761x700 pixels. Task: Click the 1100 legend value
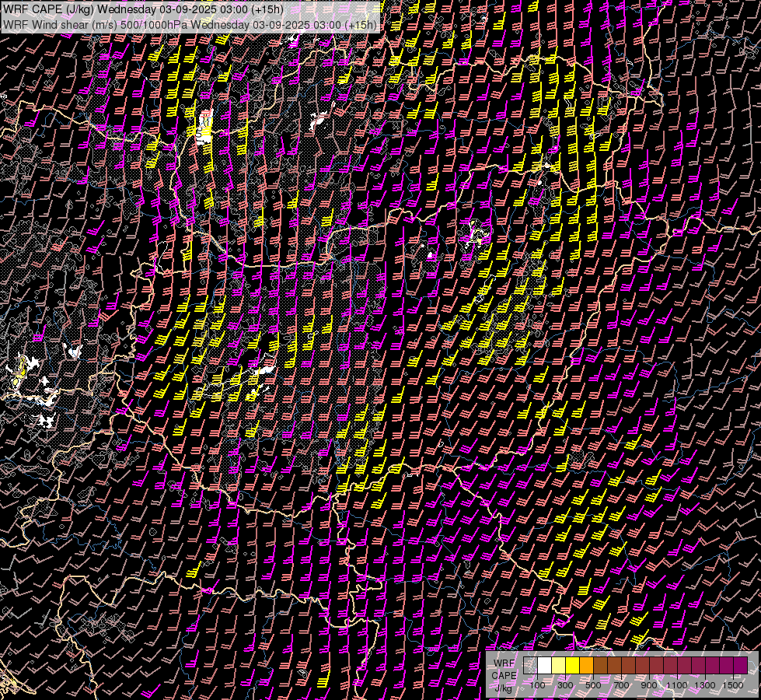[676, 685]
